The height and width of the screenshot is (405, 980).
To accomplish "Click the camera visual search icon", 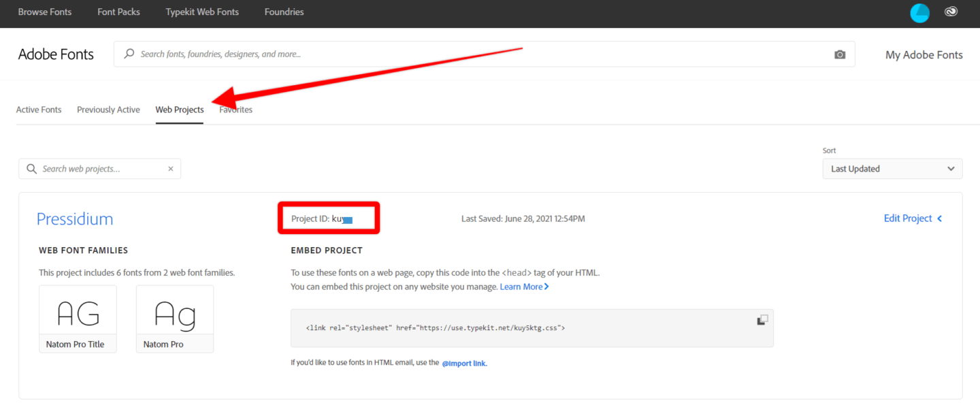I will (840, 54).
